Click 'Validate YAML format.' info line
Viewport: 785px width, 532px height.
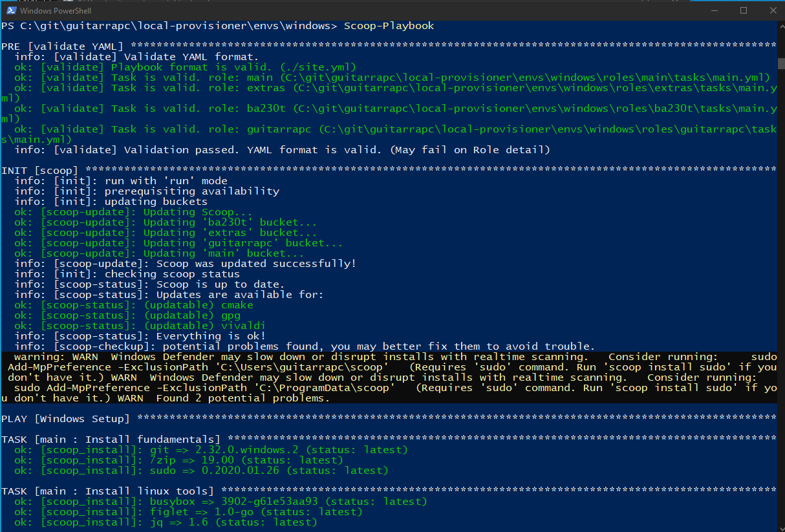click(136, 57)
